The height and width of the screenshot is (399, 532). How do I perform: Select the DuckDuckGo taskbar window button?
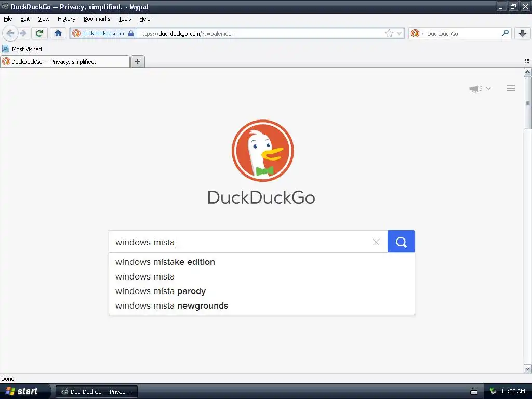[x=96, y=392]
